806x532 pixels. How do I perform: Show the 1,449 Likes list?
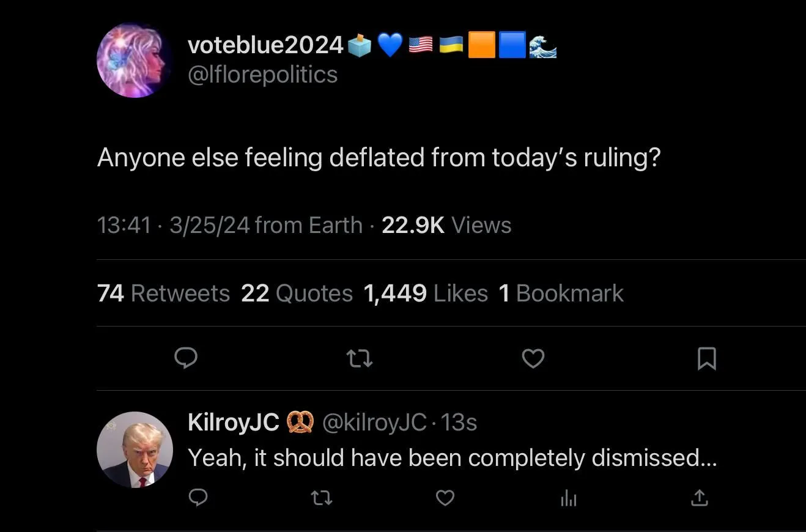pyautogui.click(x=426, y=294)
